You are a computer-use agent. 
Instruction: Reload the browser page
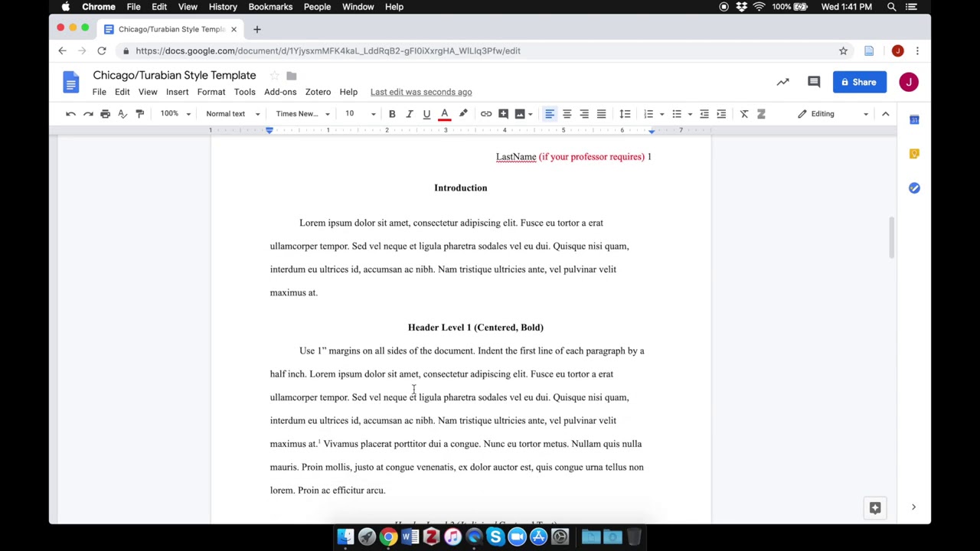(101, 51)
